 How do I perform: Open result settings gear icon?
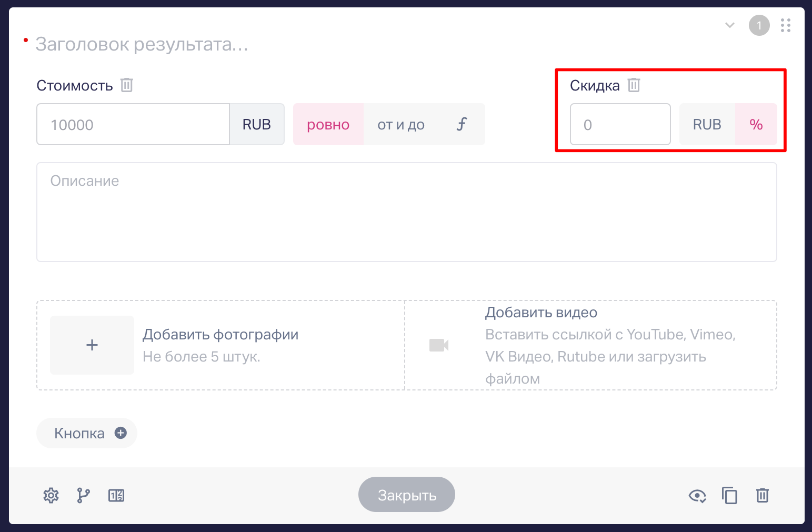(51, 495)
